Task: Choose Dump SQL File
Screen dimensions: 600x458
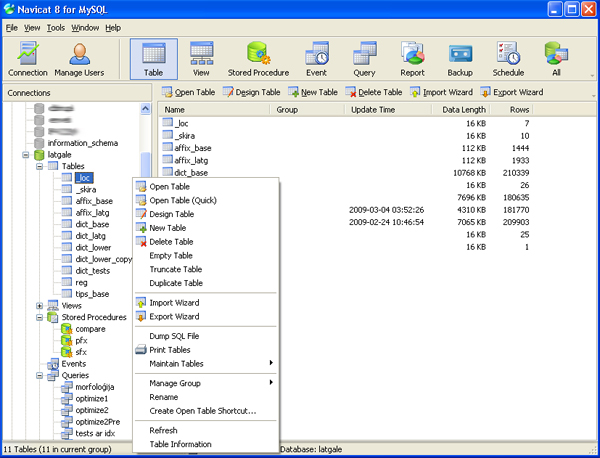Action: click(205, 336)
